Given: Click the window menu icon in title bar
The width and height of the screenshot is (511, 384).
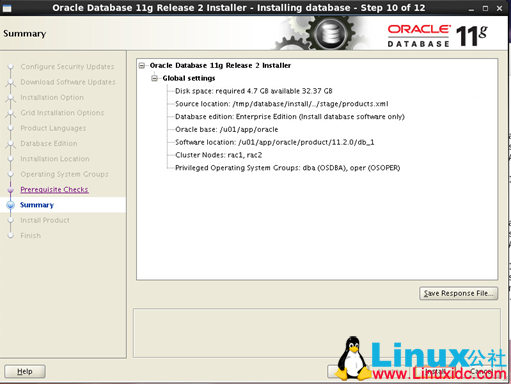Looking at the screenshot, I should (x=7, y=8).
